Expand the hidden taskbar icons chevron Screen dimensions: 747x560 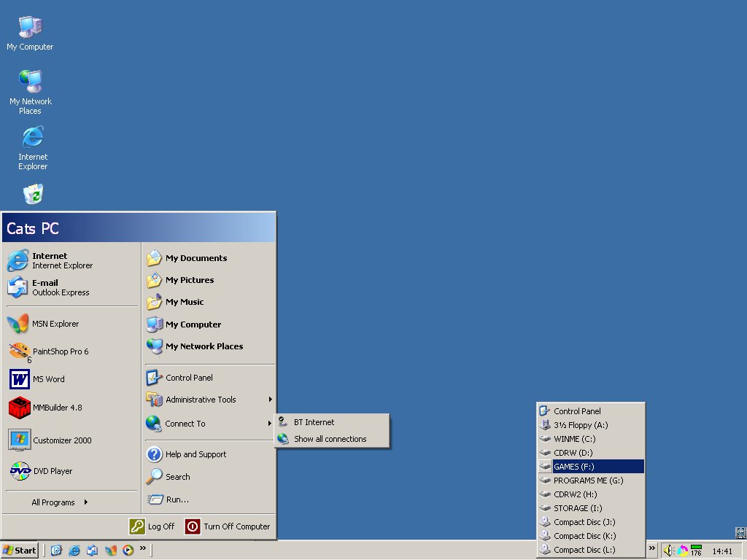[x=651, y=549]
